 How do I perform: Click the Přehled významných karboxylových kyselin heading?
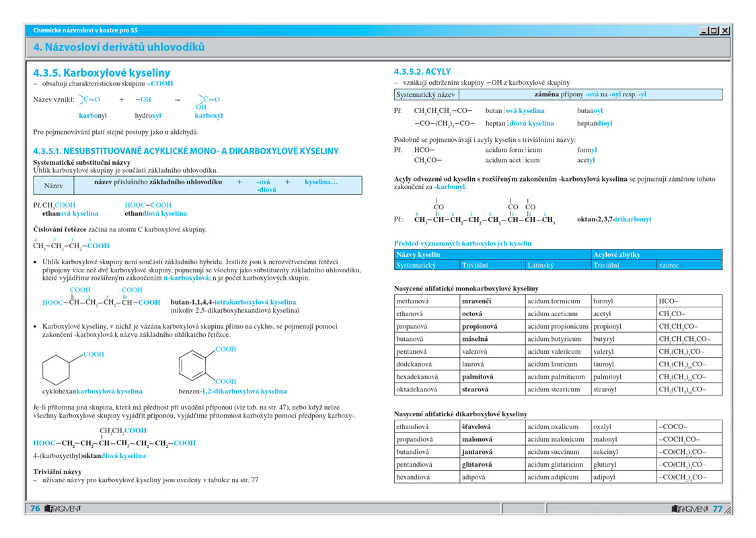[x=462, y=243]
